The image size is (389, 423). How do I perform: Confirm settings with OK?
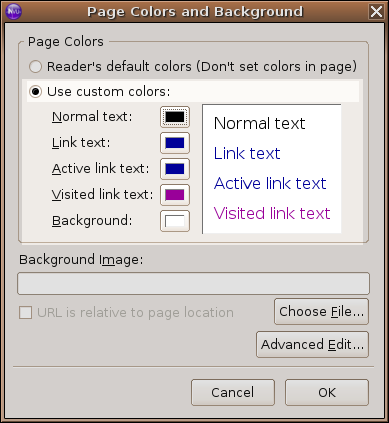(x=327, y=392)
